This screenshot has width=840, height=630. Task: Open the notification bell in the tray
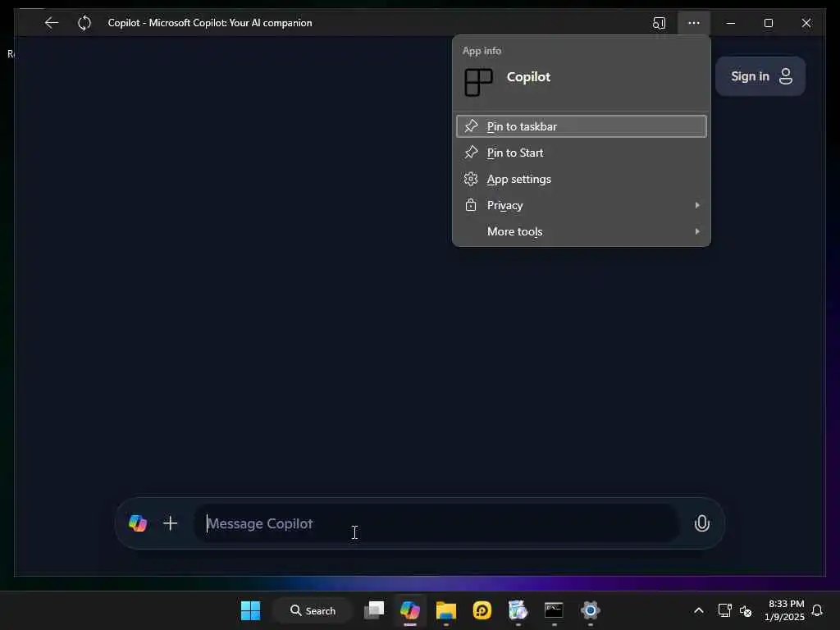(817, 610)
